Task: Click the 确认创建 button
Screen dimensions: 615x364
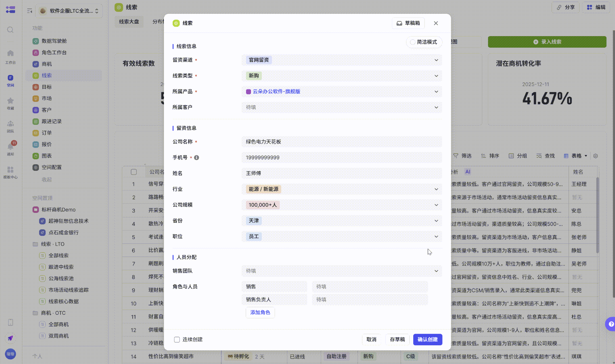Action: click(x=427, y=340)
